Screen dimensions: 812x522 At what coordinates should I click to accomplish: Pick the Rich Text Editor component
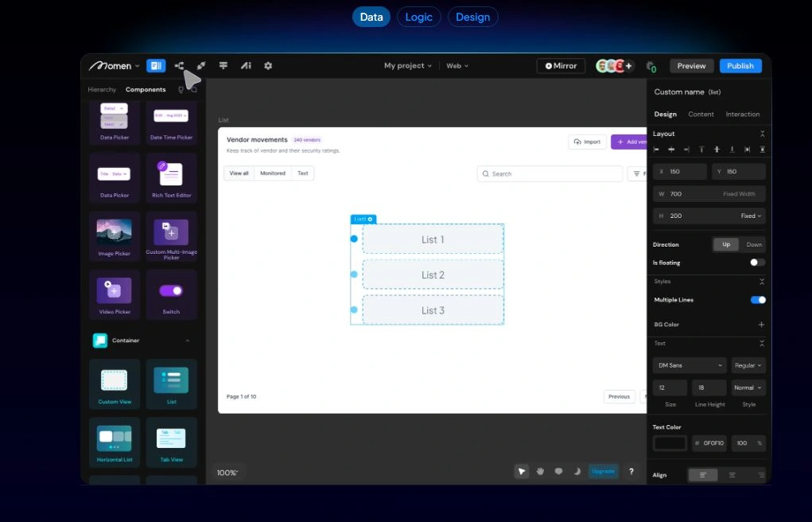click(171, 175)
